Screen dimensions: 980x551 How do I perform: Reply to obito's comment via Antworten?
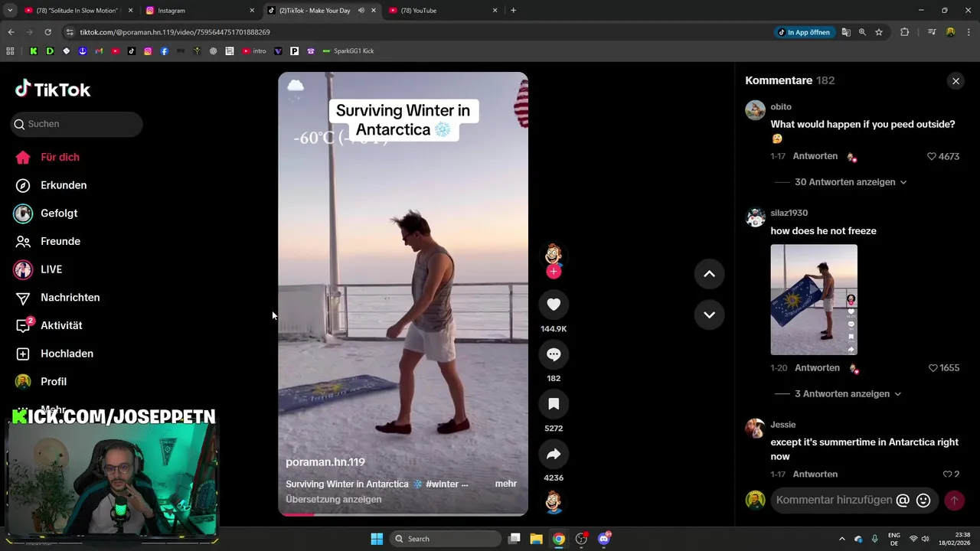coord(815,156)
